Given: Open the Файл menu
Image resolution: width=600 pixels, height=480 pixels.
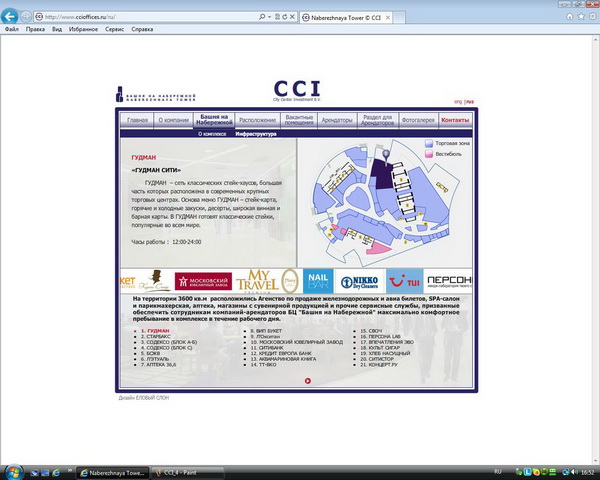Looking at the screenshot, I should (x=12, y=29).
